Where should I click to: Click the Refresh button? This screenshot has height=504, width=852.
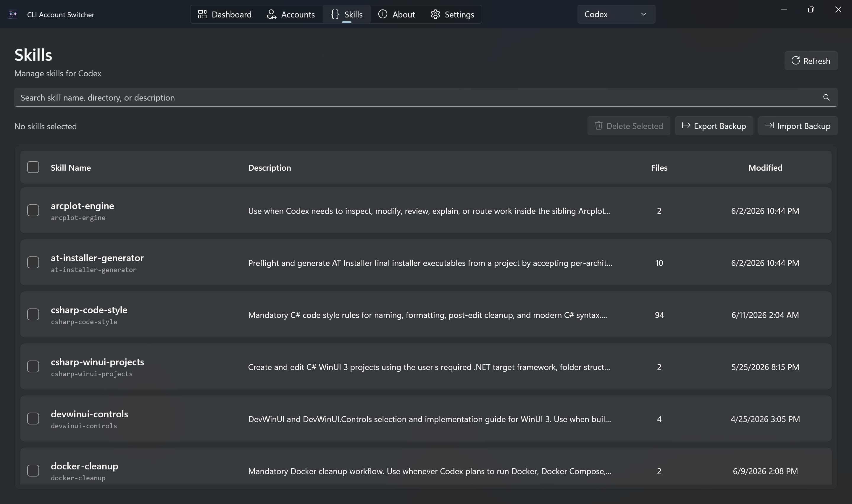pyautogui.click(x=811, y=61)
